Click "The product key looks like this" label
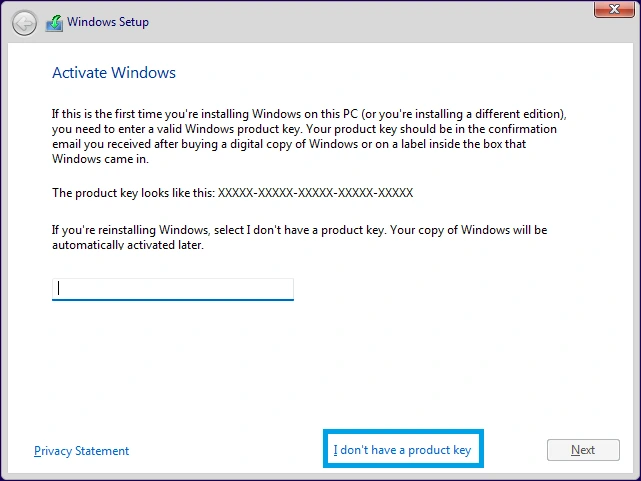 (x=133, y=192)
